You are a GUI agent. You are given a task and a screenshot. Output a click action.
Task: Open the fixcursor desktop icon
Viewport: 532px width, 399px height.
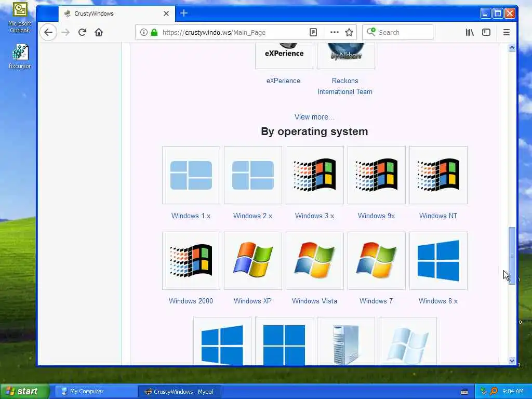(x=20, y=56)
